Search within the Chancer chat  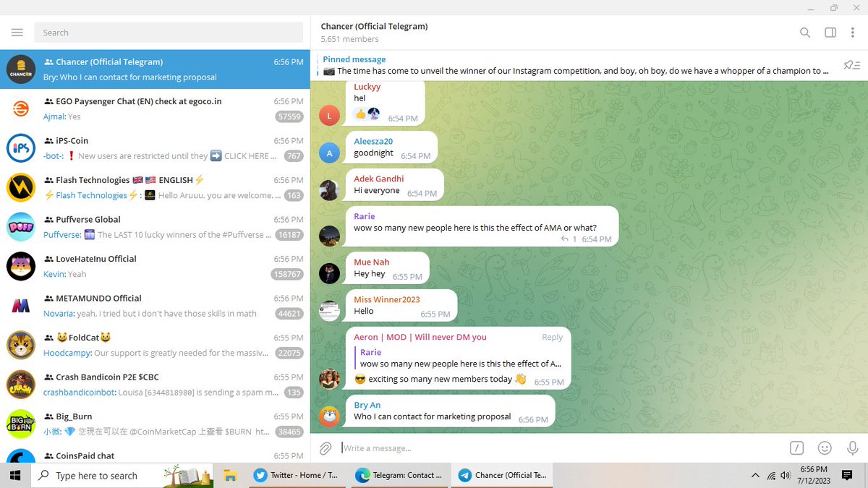(x=805, y=33)
